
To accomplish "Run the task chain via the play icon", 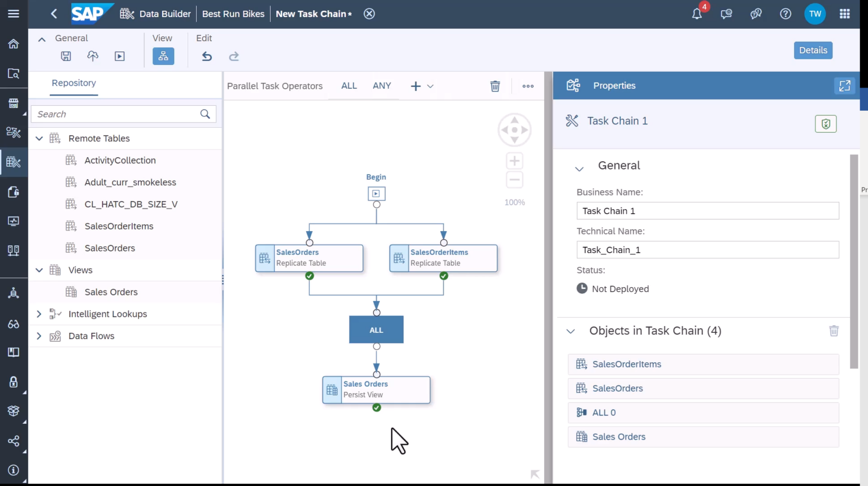I will 119,56.
